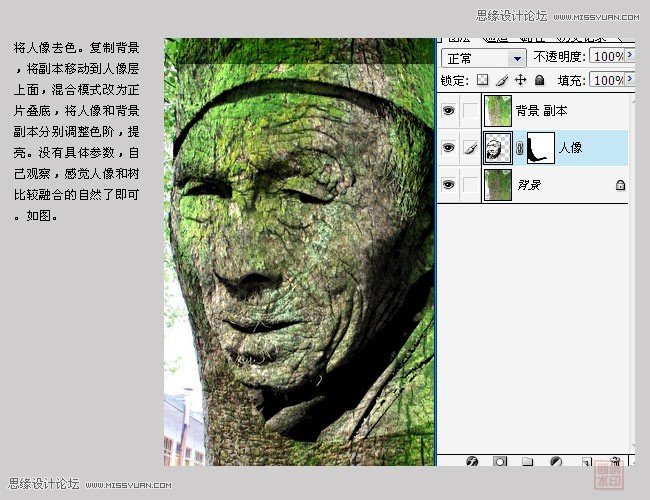The height and width of the screenshot is (500, 650).
Task: Select the locked 背景 layer by name
Action: coord(530,185)
